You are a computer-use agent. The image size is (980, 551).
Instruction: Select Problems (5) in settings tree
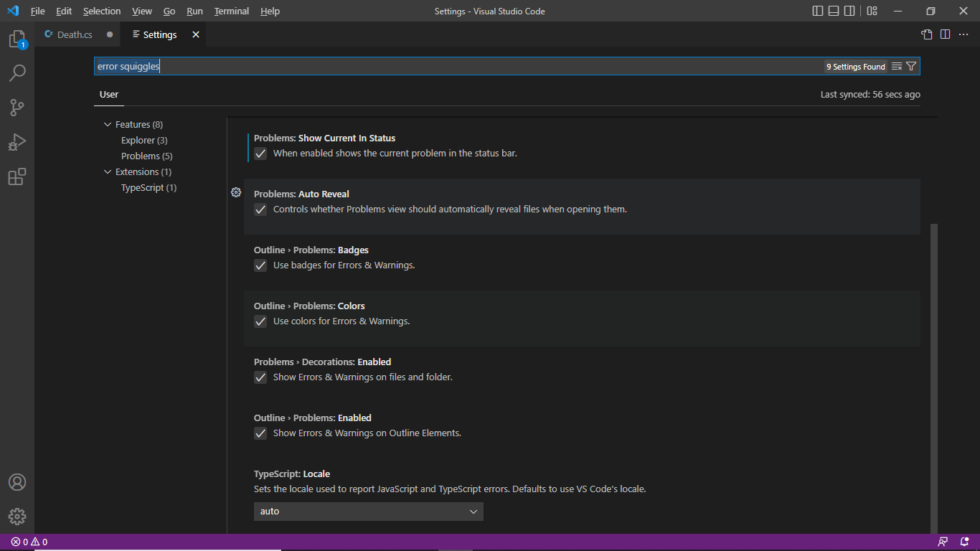146,156
